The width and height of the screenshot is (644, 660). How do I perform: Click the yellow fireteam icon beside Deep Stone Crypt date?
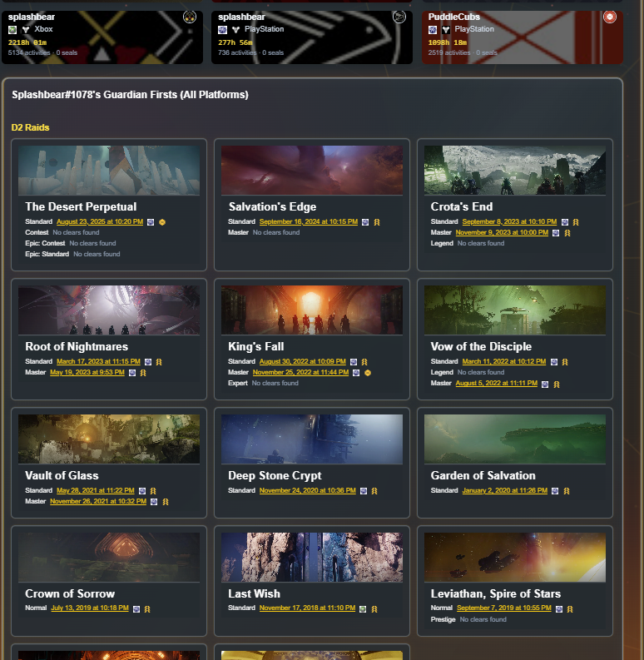(374, 491)
